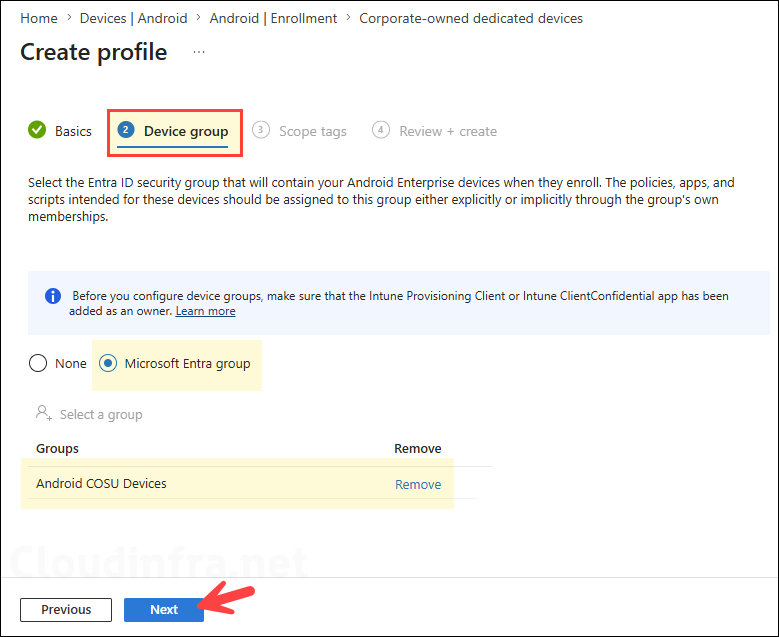
Task: Click the Create profile page title
Action: [x=94, y=52]
